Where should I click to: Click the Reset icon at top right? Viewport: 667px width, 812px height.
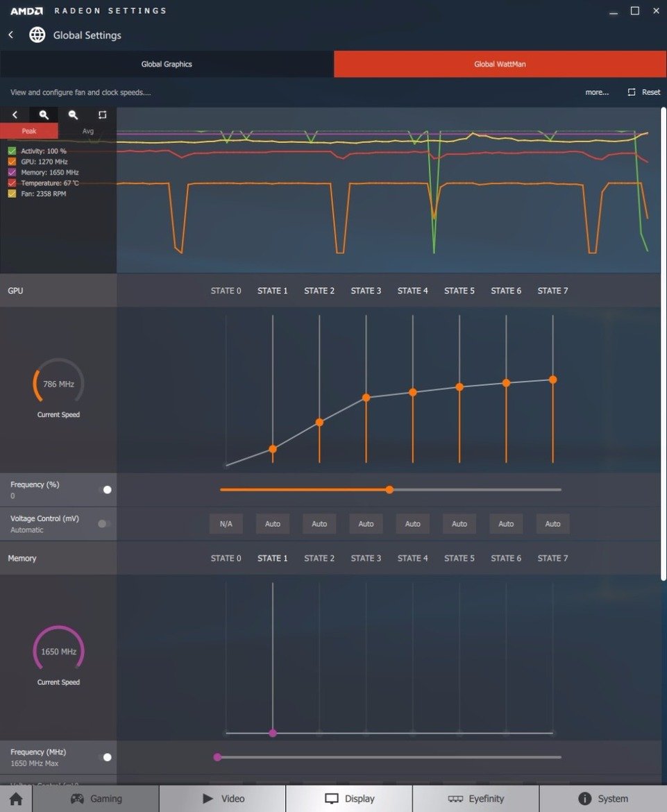click(x=632, y=92)
